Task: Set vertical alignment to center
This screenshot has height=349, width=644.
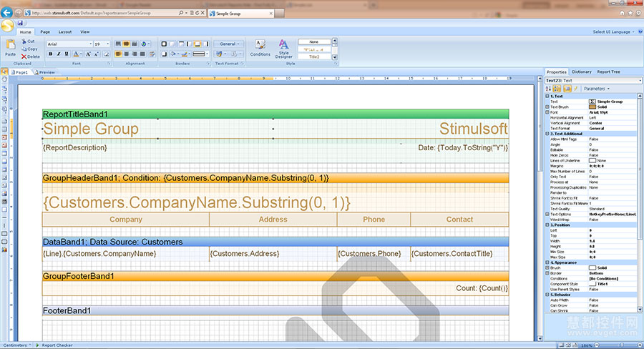Action: (127, 44)
